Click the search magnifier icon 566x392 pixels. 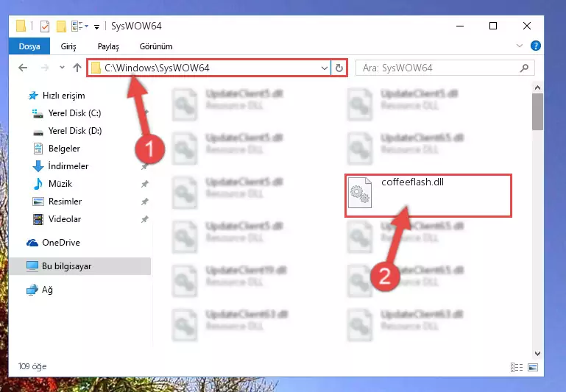tap(524, 68)
